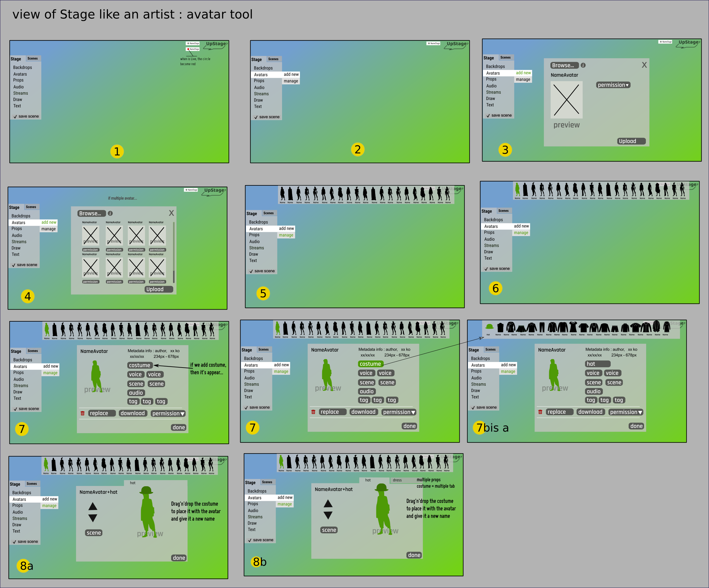Select Backdrops in the panel 1 Stage menu
This screenshot has width=709, height=588.
coord(23,68)
